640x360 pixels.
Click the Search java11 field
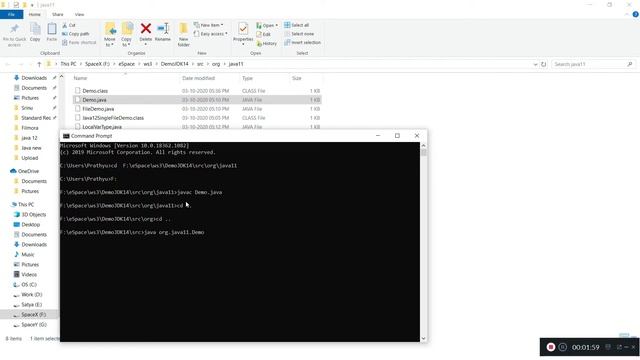pyautogui.click(x=593, y=64)
